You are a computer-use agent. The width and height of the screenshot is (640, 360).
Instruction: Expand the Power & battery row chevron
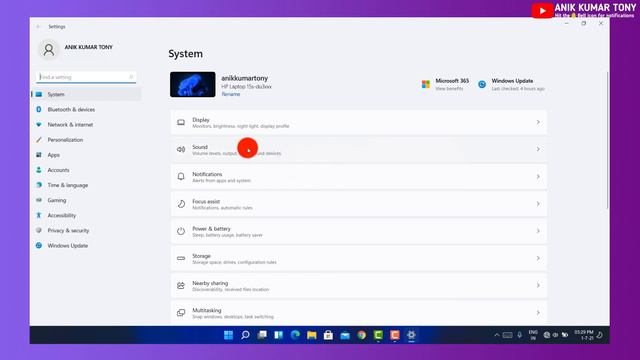coord(538,231)
